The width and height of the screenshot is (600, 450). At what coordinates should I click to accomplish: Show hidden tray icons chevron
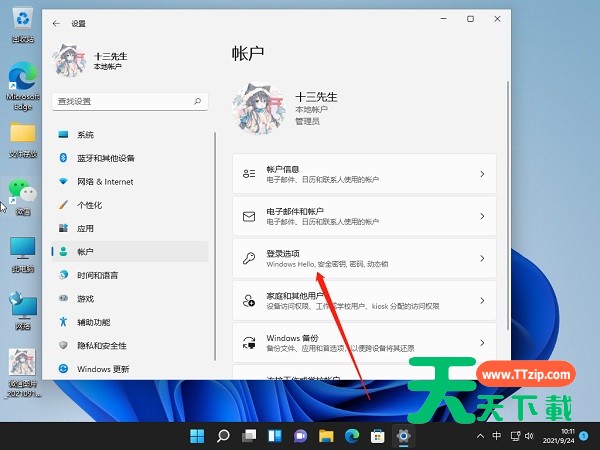(481, 436)
